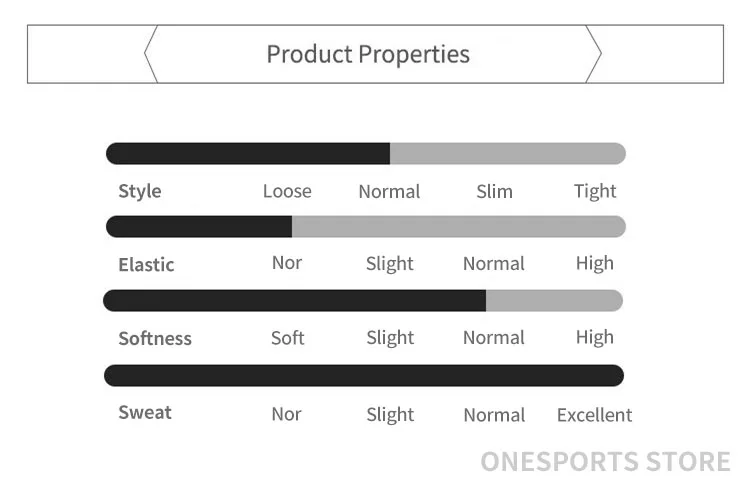Click High under the Softness bar
This screenshot has height=485, width=750.
tap(595, 337)
